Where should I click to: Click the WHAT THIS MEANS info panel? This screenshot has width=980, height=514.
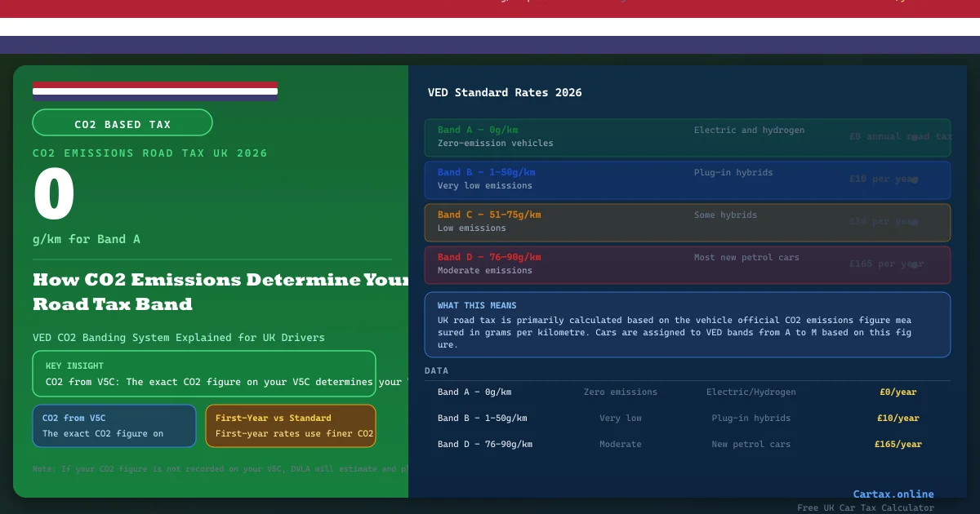[x=687, y=325]
